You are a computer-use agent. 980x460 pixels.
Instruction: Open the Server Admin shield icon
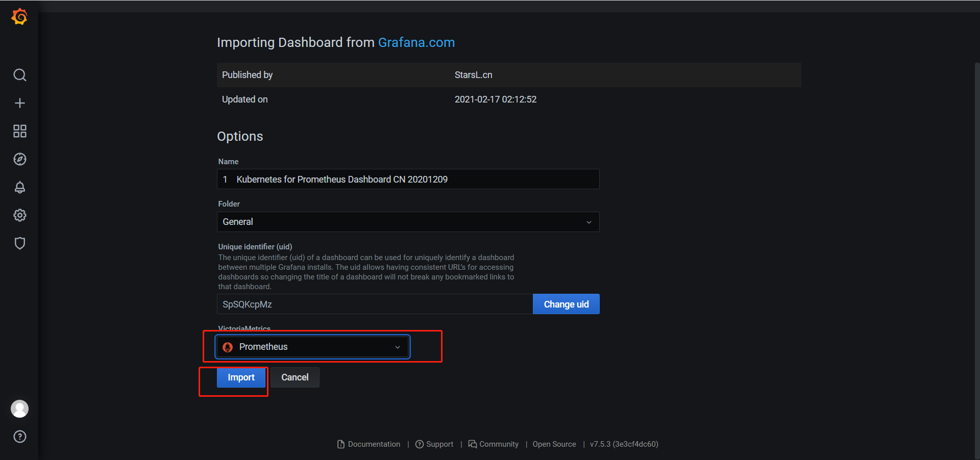click(x=20, y=243)
